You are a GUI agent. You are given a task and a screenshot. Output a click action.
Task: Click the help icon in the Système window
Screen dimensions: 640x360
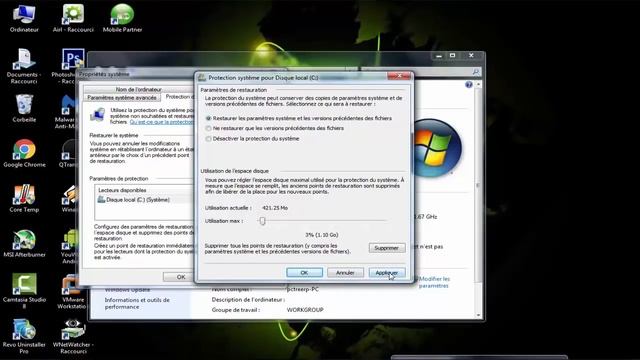(469, 84)
